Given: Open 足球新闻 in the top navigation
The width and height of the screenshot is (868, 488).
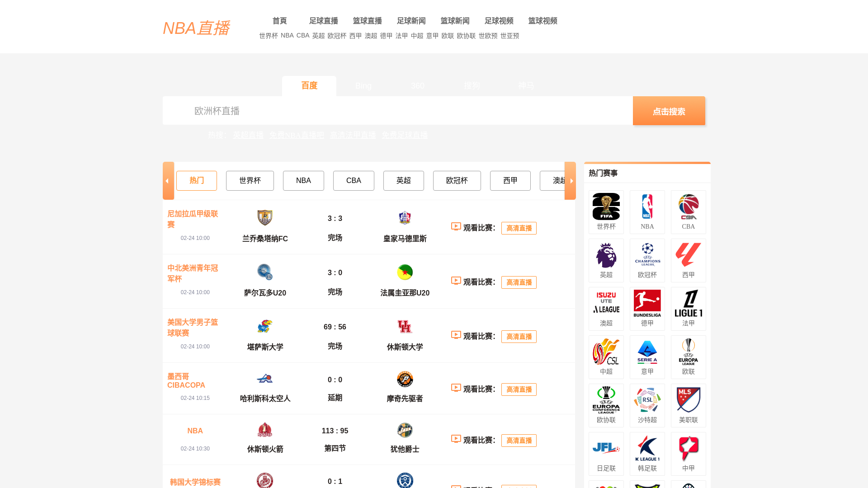Looking at the screenshot, I should (411, 21).
